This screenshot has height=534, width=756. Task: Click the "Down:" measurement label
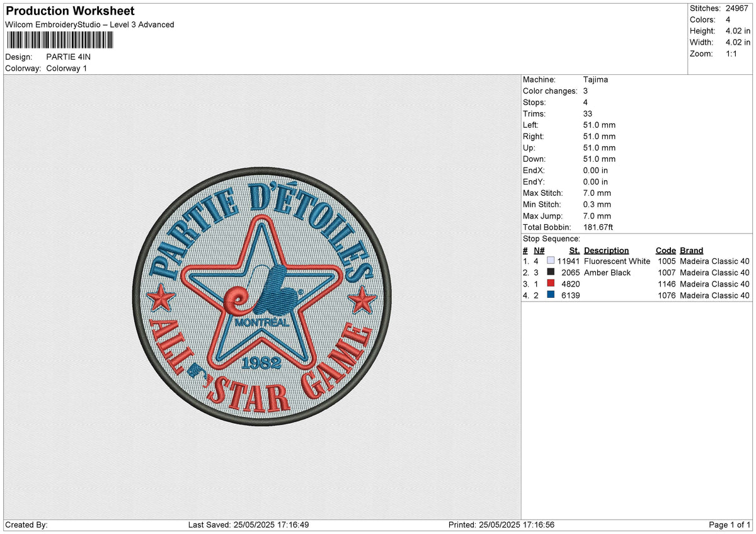[534, 159]
